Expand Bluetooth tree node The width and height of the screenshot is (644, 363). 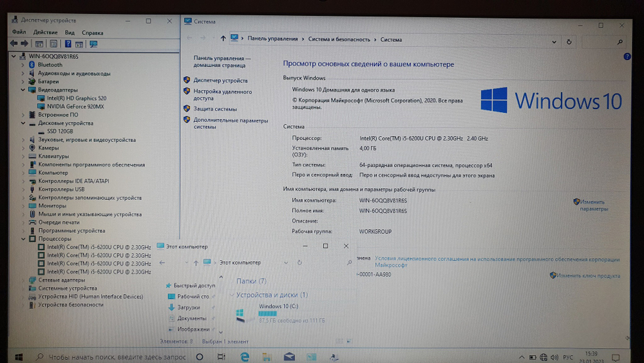pos(23,64)
